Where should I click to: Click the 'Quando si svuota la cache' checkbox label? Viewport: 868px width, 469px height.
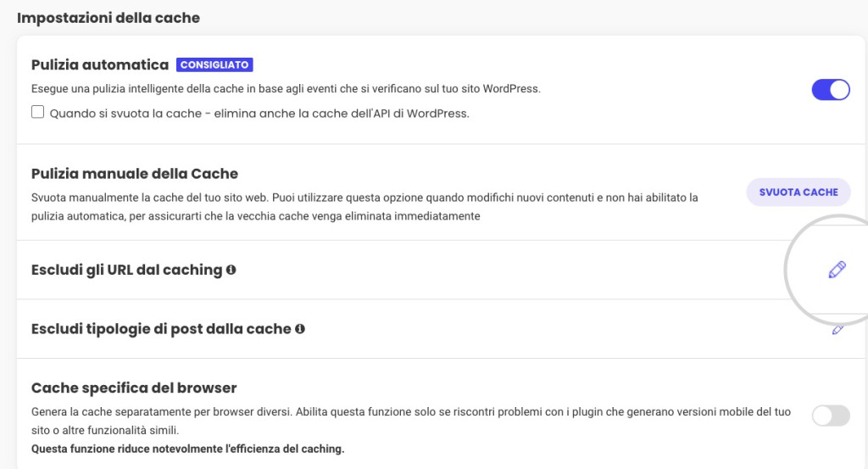pos(259,114)
